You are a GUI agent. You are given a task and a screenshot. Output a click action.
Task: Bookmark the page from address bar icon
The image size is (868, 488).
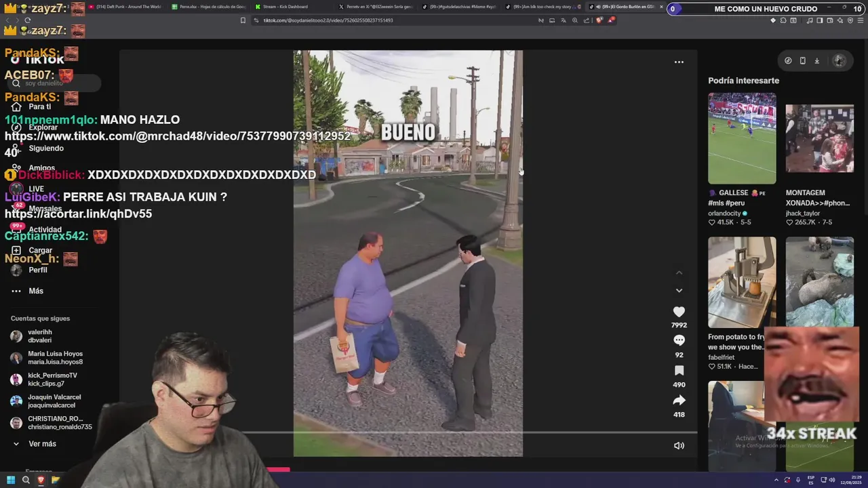243,20
